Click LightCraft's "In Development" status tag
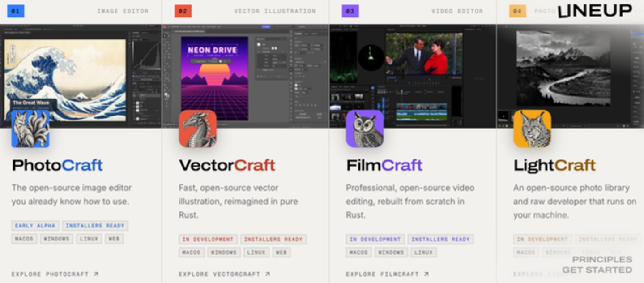This screenshot has width=644, height=283. 542,240
